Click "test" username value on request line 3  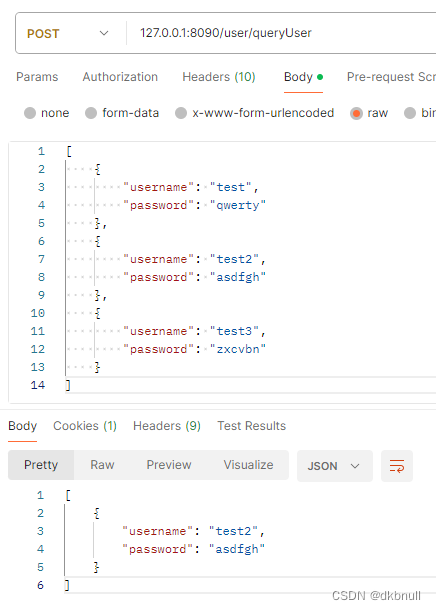pos(231,188)
